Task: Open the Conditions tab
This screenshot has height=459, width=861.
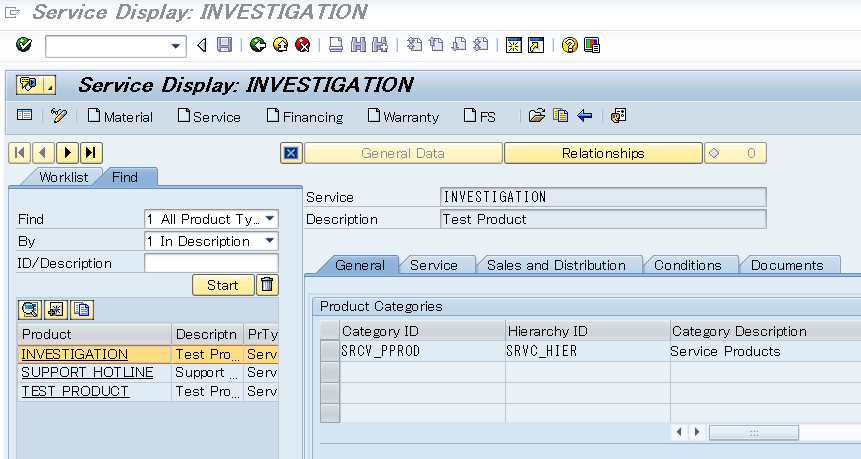Action: click(x=687, y=265)
